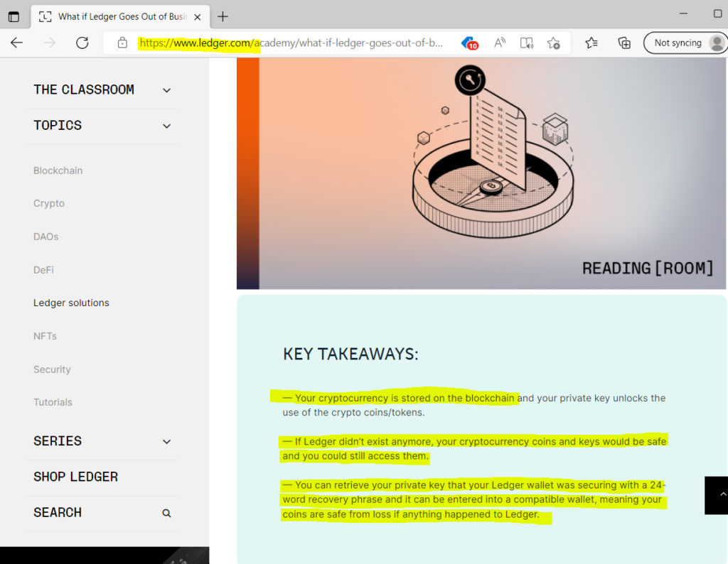Screen dimensions: 728x564
Task: Open the tab actions menu icon
Action: 14,16
